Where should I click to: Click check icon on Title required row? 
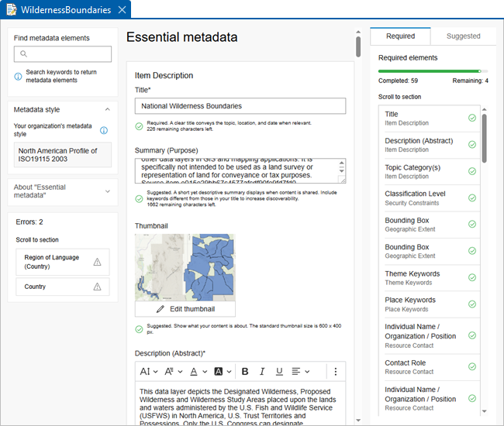(x=472, y=118)
